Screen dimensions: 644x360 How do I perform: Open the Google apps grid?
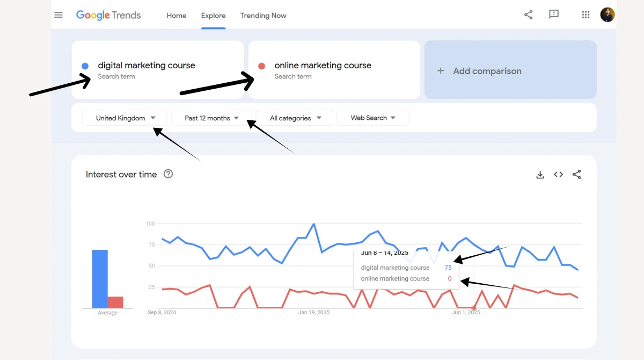coord(586,15)
